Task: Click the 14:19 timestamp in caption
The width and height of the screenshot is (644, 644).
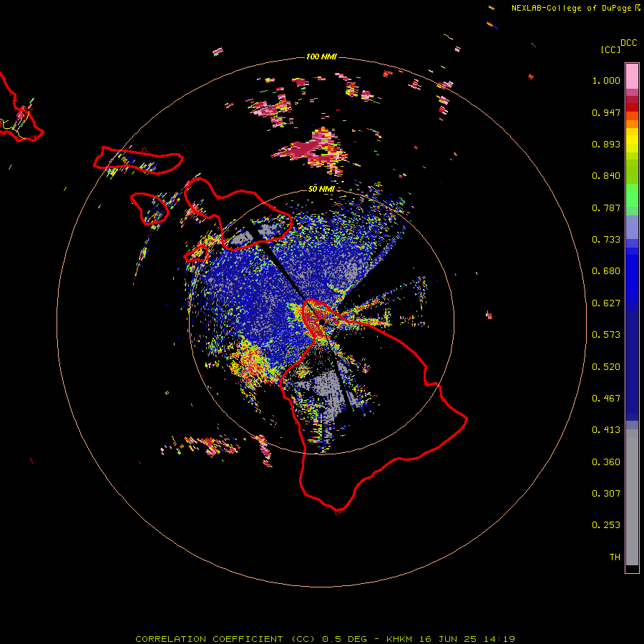Action: tap(499, 639)
